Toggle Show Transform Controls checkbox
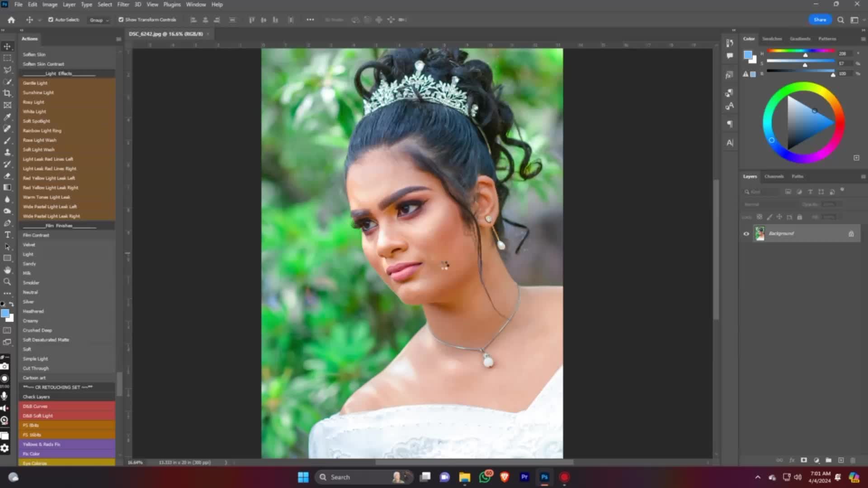This screenshot has height=488, width=868. point(121,20)
